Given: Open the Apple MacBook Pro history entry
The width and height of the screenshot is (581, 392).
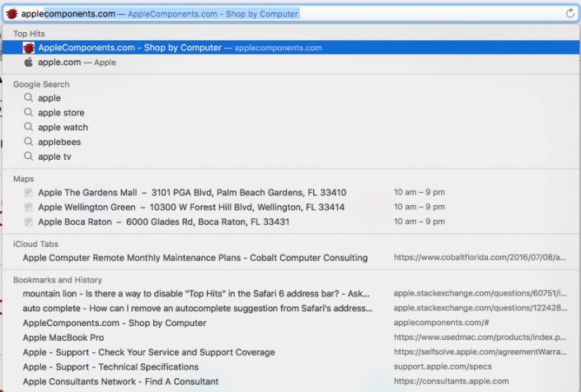Looking at the screenshot, I should tap(291, 338).
